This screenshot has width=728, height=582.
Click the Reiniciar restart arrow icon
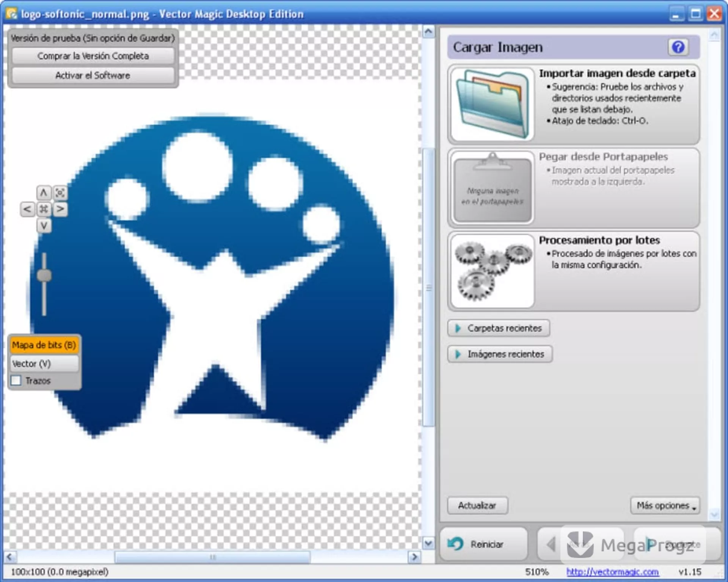(455, 544)
